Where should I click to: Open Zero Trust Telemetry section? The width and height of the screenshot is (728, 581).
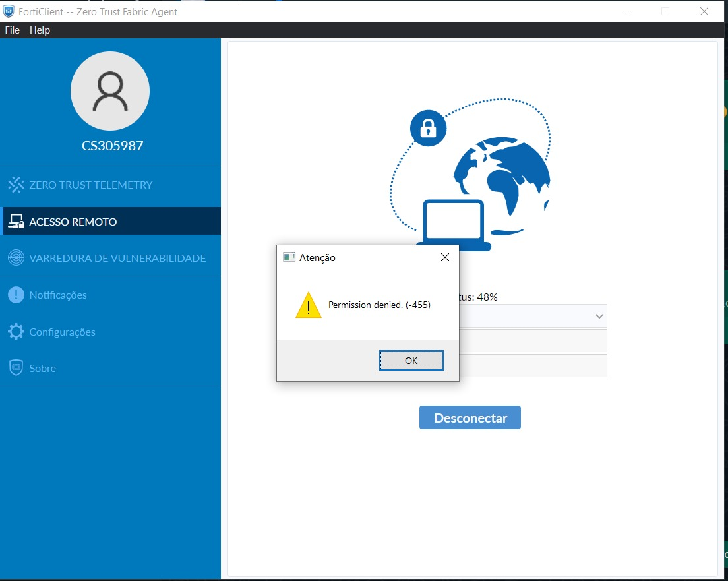(111, 185)
